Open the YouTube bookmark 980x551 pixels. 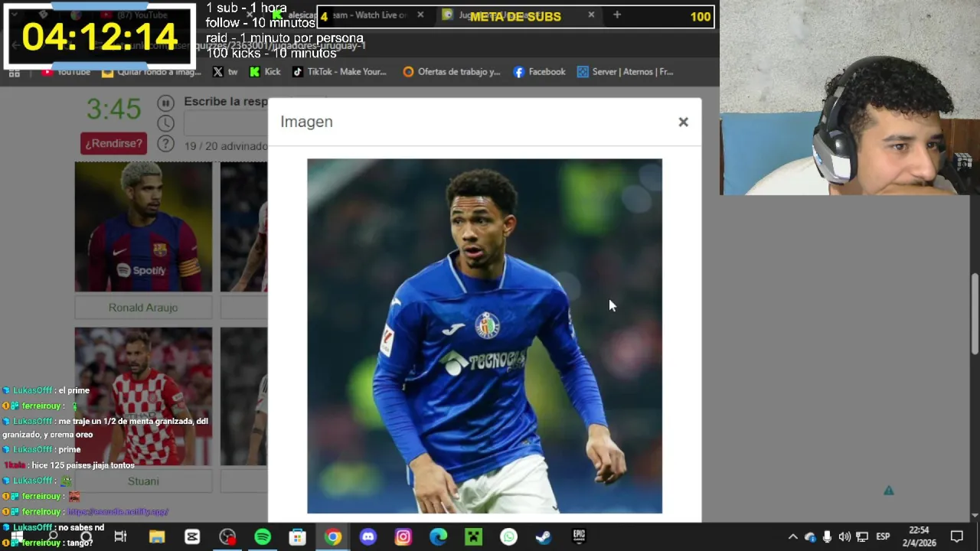(67, 72)
